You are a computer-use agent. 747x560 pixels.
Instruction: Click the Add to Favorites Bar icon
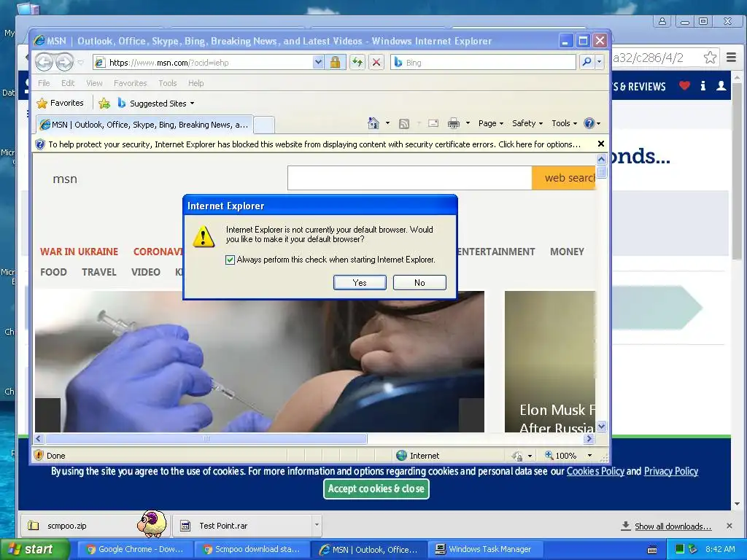click(x=104, y=104)
